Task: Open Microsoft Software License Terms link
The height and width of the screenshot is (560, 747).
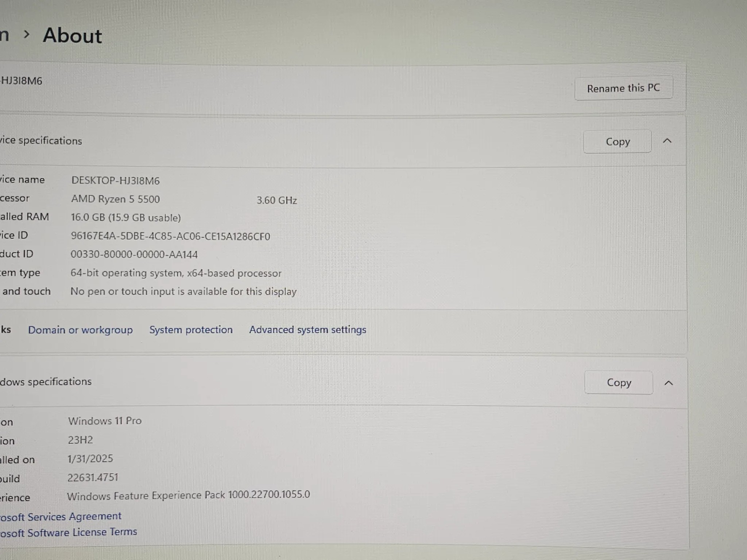Action: click(69, 532)
